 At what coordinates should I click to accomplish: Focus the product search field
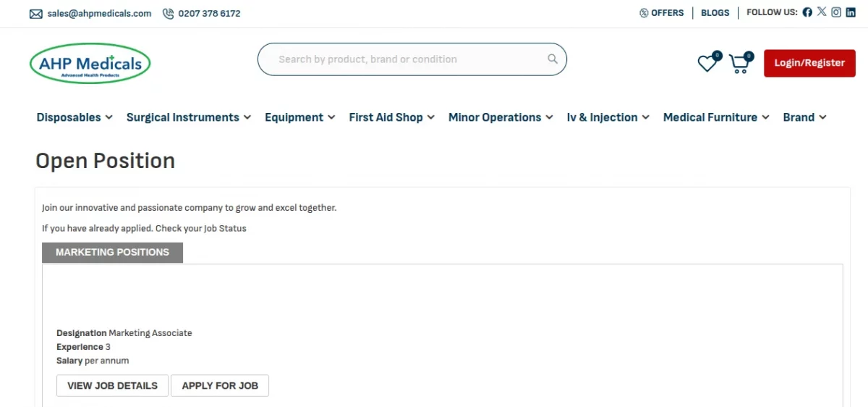tap(405, 59)
